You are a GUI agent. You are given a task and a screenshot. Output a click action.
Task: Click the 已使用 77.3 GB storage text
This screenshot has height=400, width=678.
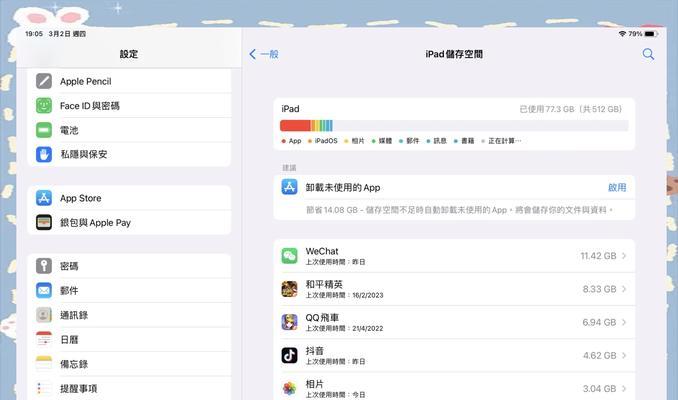(570, 109)
